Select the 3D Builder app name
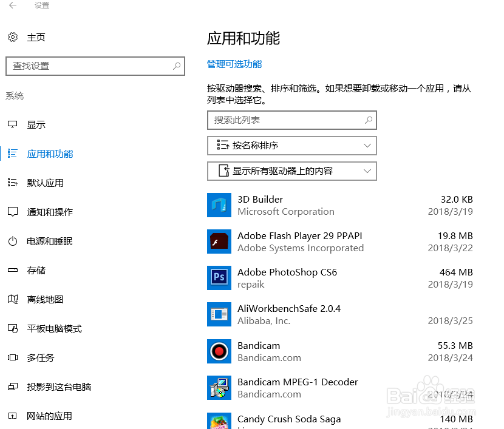Image resolution: width=504 pixels, height=429 pixels. [x=260, y=200]
